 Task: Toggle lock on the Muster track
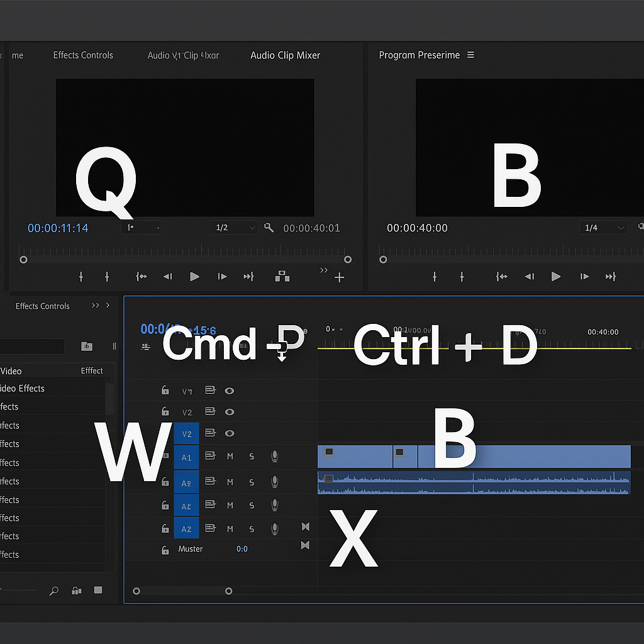[165, 550]
